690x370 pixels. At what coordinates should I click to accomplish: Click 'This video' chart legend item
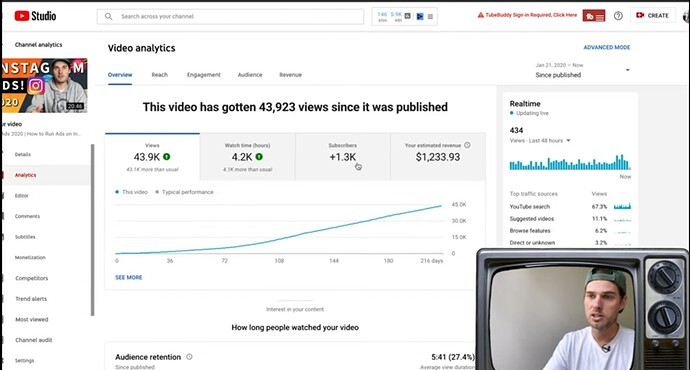[x=132, y=192]
